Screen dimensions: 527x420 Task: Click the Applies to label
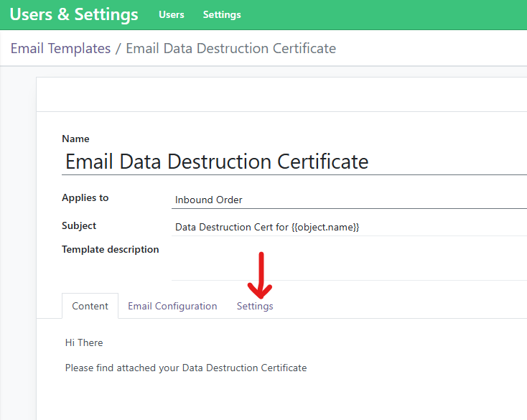tap(85, 197)
